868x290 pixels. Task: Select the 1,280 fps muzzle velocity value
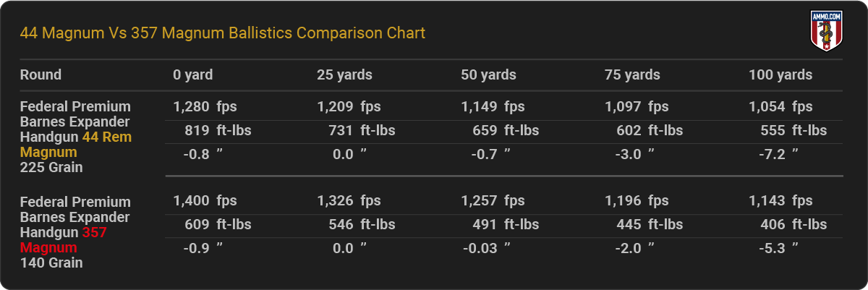point(205,106)
